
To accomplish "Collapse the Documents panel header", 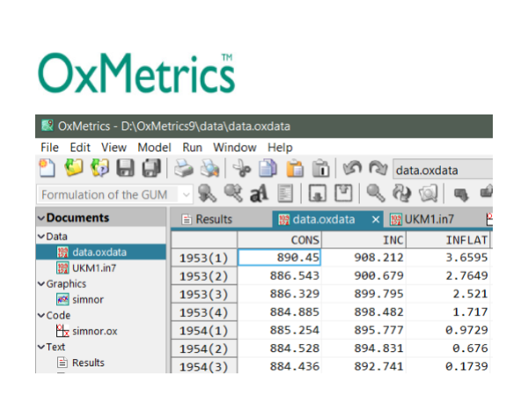I will pyautogui.click(x=41, y=218).
